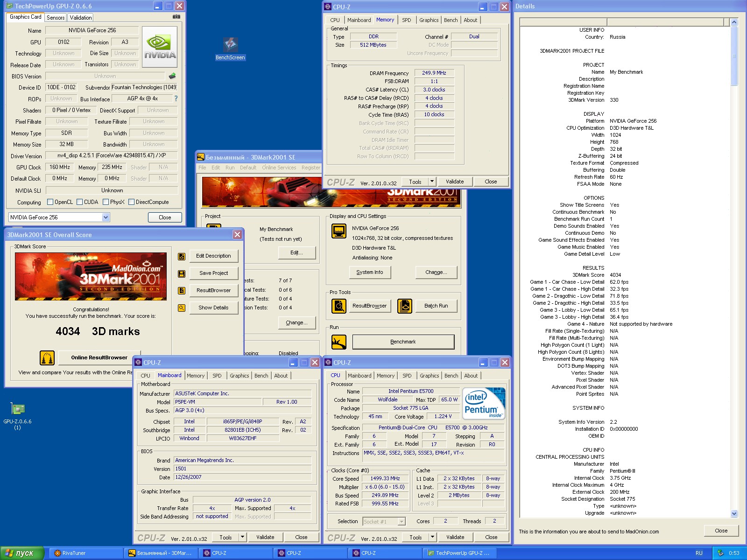Open the NVIDIA GeForce 256 GPU selector dropdown
Screen dimensions: 747x560
106,217
